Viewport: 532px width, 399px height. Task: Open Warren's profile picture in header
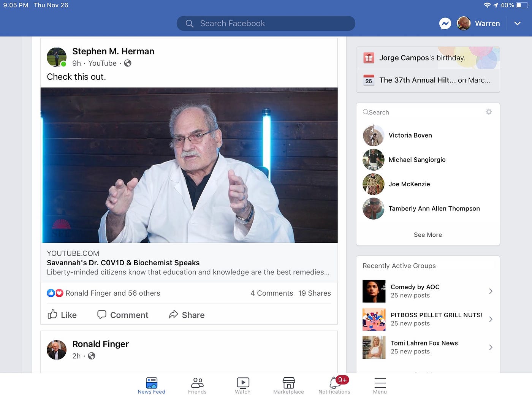tap(464, 24)
